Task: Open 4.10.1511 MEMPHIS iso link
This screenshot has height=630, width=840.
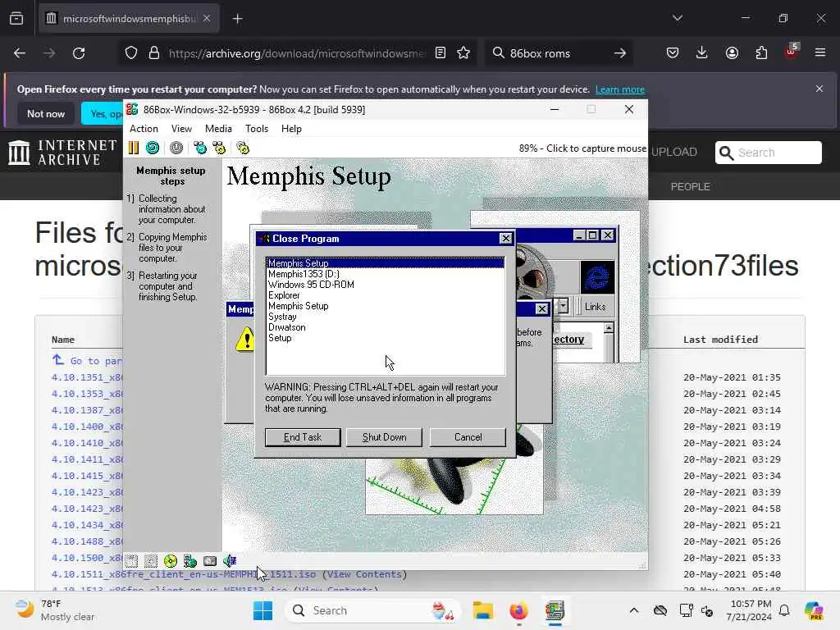Action: coord(184,574)
